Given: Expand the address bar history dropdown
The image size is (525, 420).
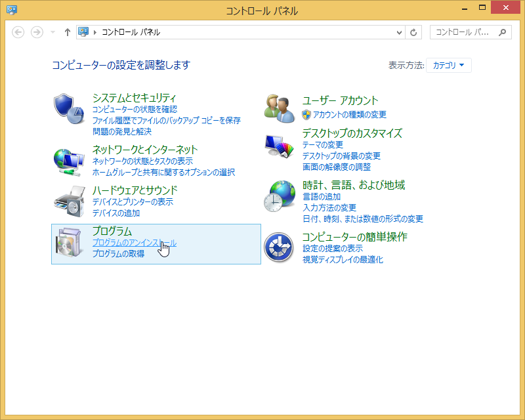Looking at the screenshot, I should click(399, 33).
